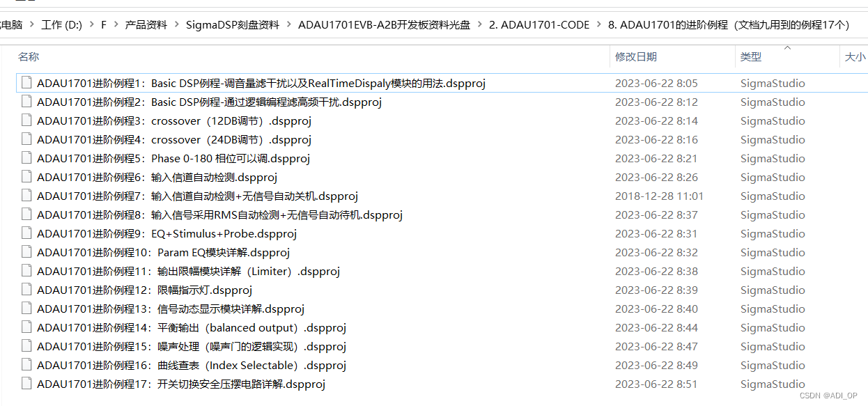The image size is (868, 406).
Task: Select file 进阶例程17 开关切换安全压摆电路详解
Action: pyautogui.click(x=181, y=384)
